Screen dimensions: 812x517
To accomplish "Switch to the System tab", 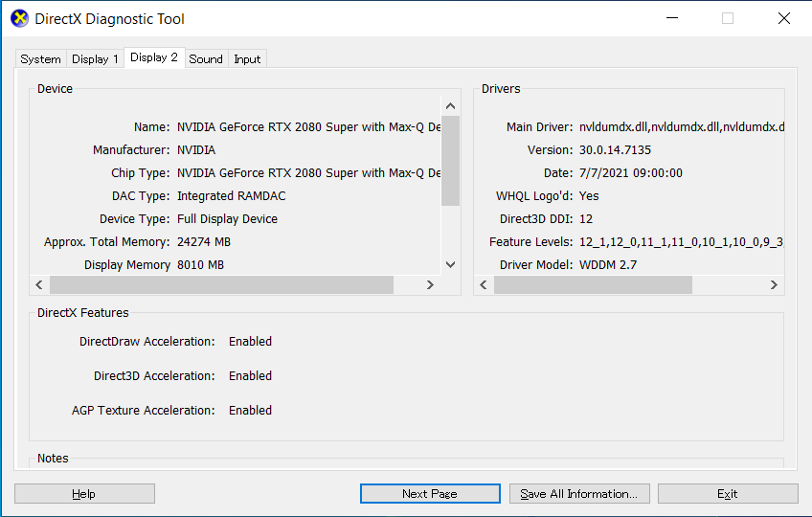I will (x=40, y=59).
